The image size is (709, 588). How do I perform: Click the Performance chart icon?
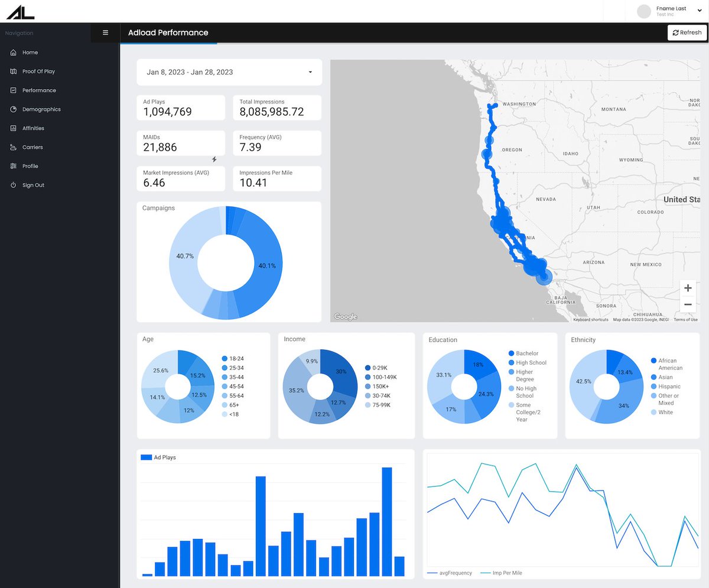tap(13, 90)
